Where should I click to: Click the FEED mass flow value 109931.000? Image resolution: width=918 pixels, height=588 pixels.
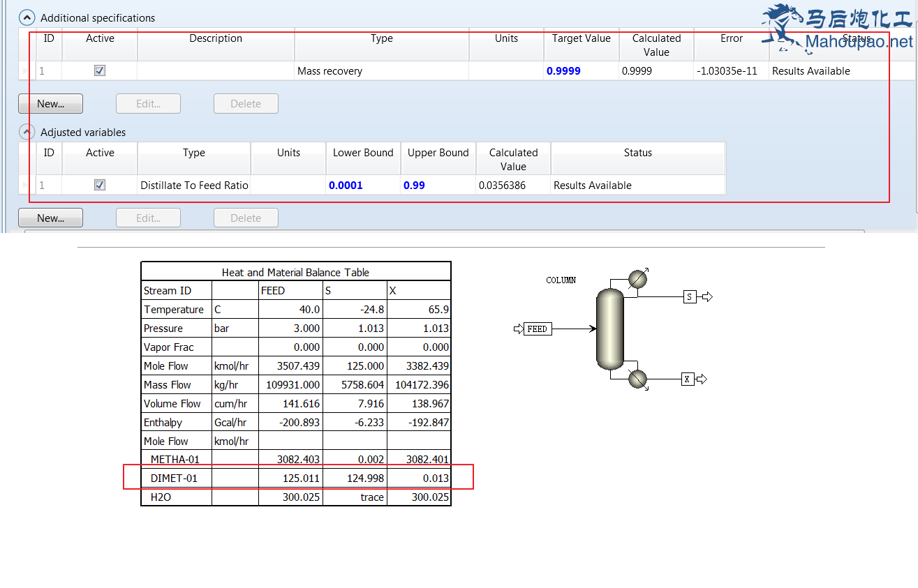click(293, 384)
